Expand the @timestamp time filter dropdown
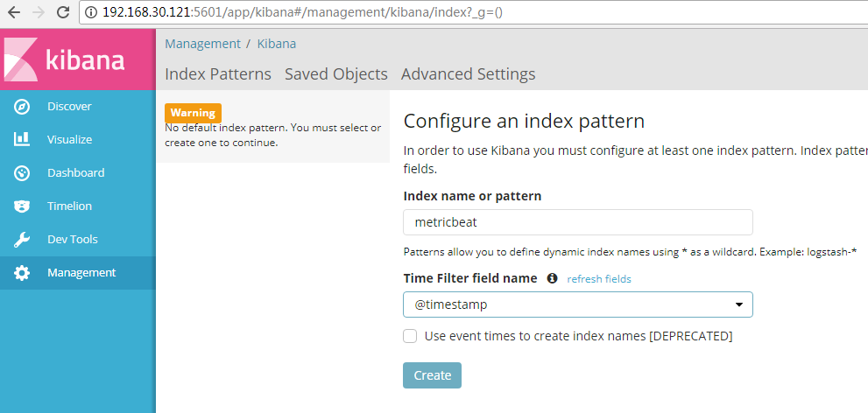Image resolution: width=868 pixels, height=413 pixels. click(x=578, y=304)
